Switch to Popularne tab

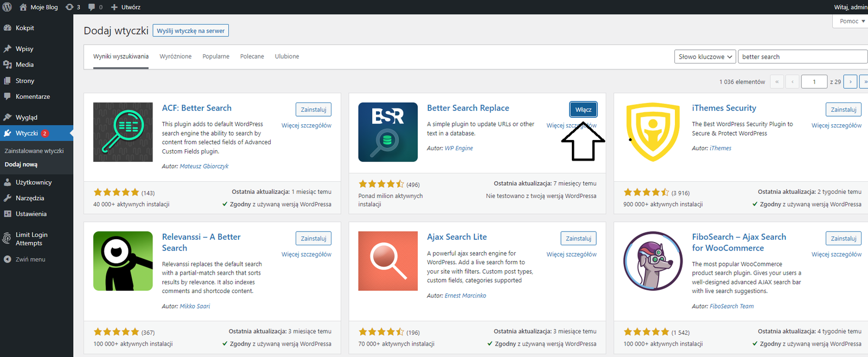[x=216, y=56]
